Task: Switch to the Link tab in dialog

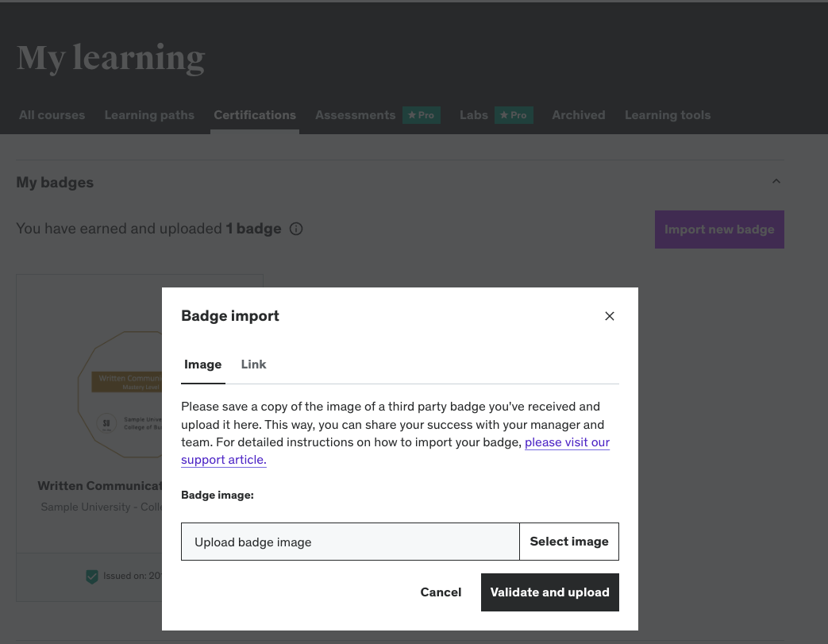Action: pos(253,364)
